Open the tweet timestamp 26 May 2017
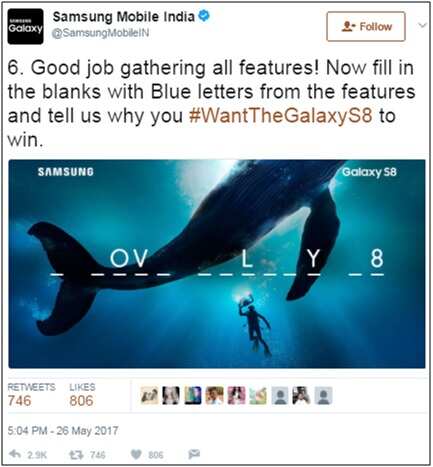433x467 pixels. coord(63,431)
